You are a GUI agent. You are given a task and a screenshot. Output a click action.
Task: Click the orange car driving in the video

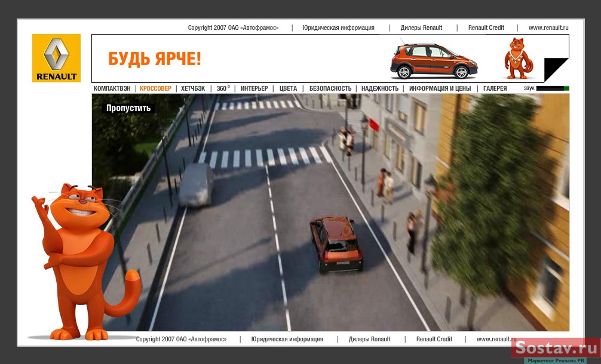(x=336, y=244)
